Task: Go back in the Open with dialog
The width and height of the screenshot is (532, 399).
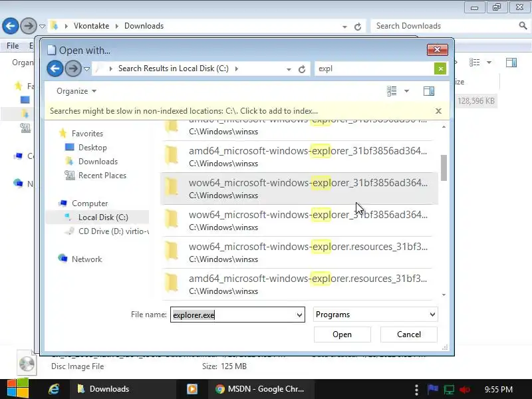Action: point(55,68)
